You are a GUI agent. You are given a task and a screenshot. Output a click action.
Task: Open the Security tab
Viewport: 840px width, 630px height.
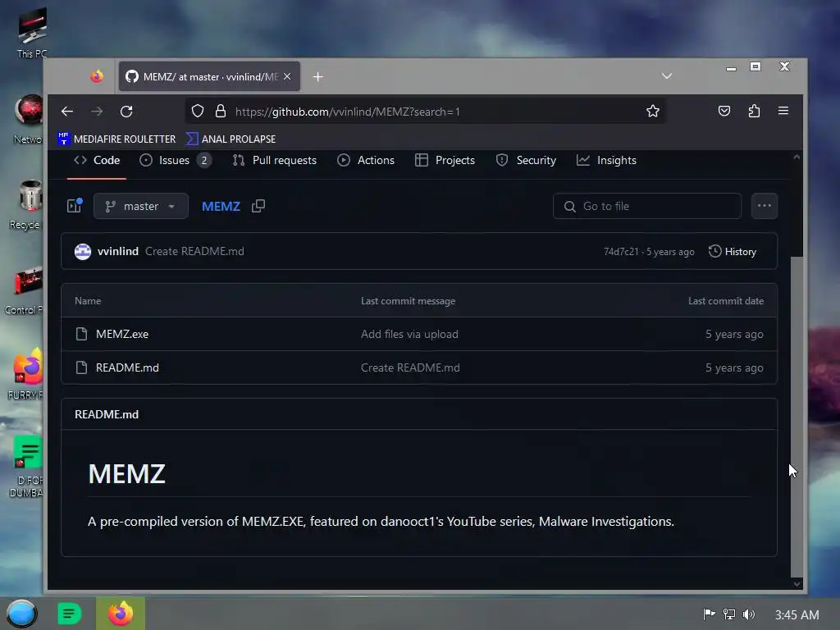526,160
